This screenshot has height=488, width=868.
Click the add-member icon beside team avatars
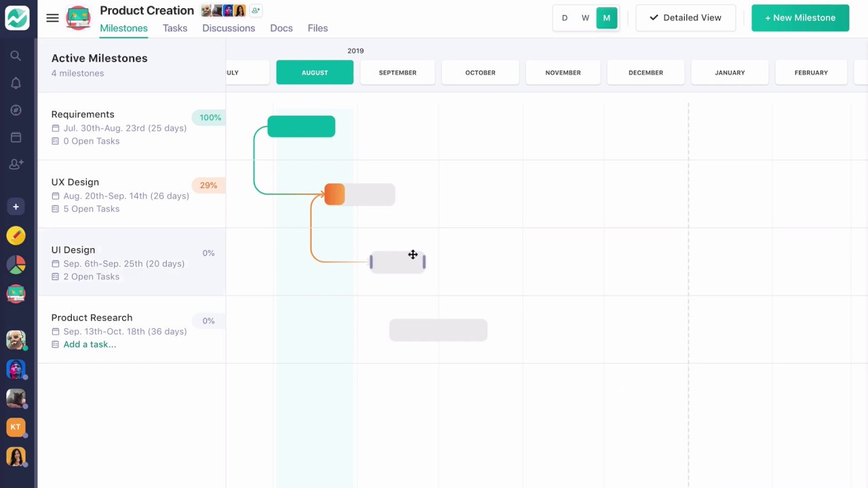pos(256,10)
